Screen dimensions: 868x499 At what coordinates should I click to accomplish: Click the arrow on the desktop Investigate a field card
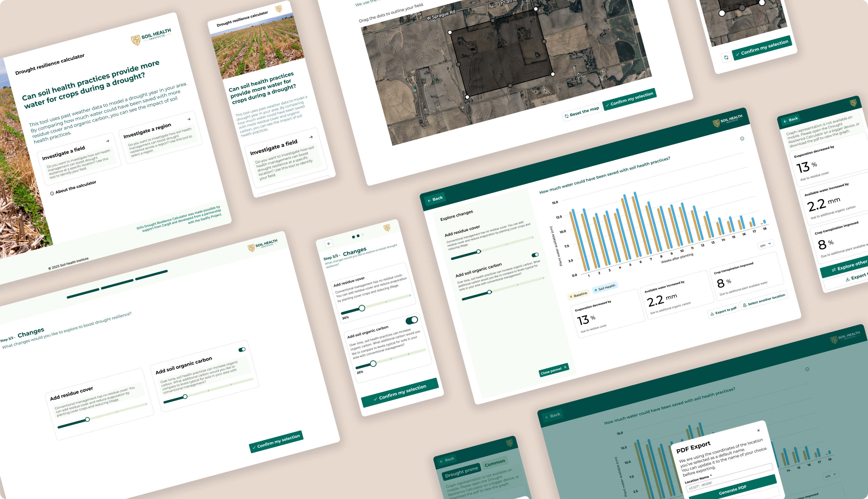[x=108, y=141]
